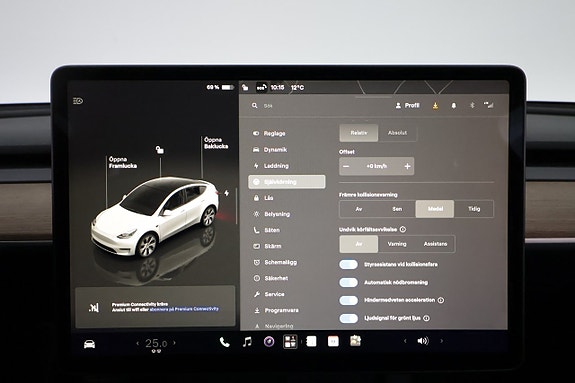Open Skärm settings menu

coord(287,246)
